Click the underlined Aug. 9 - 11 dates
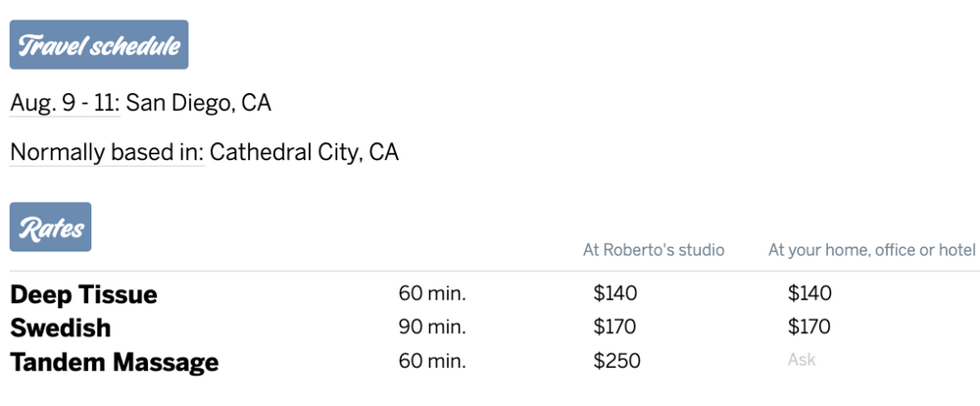The image size is (980, 406). coord(64,102)
